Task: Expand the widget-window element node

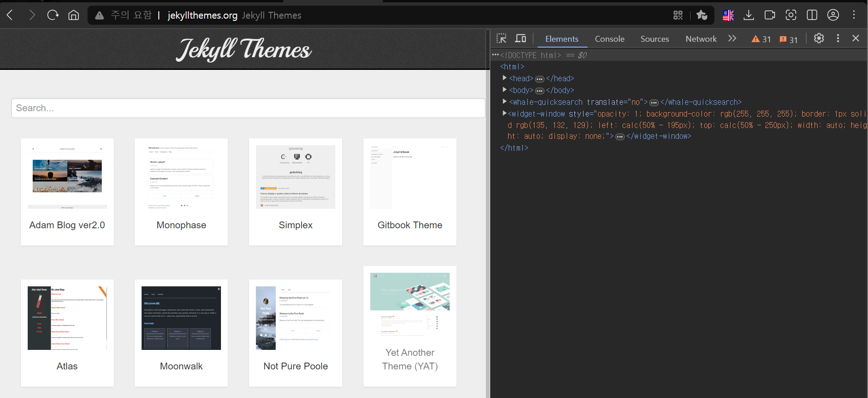Action: 505,113
